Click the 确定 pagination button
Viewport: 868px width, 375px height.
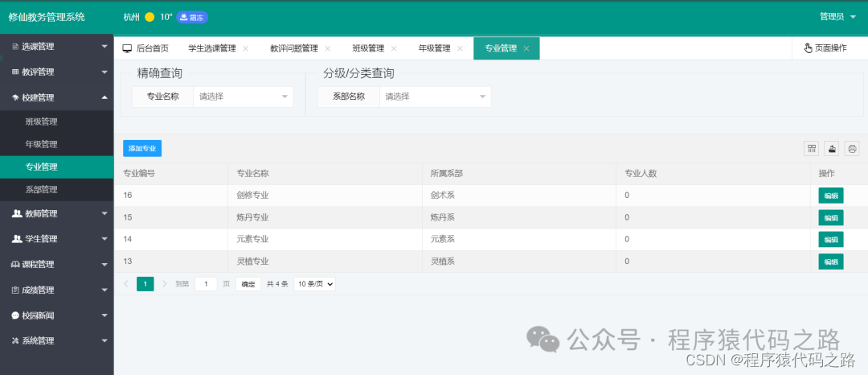pyautogui.click(x=248, y=284)
